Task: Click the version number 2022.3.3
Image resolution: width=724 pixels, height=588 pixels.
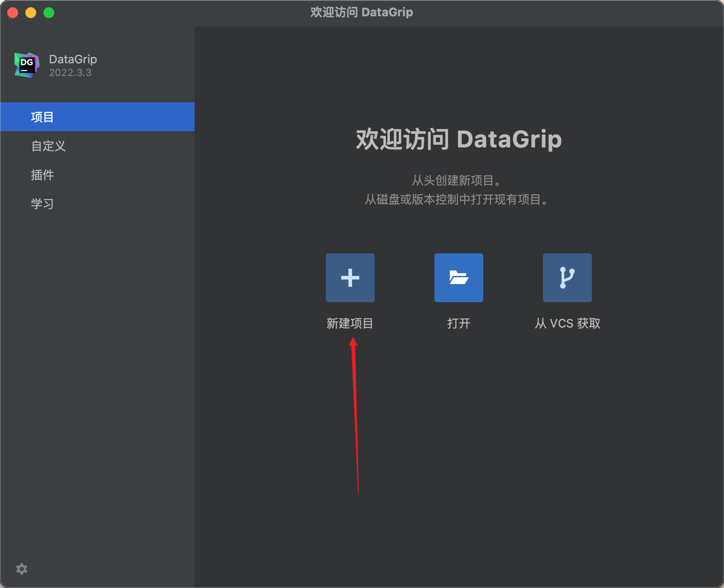Action: 70,72
